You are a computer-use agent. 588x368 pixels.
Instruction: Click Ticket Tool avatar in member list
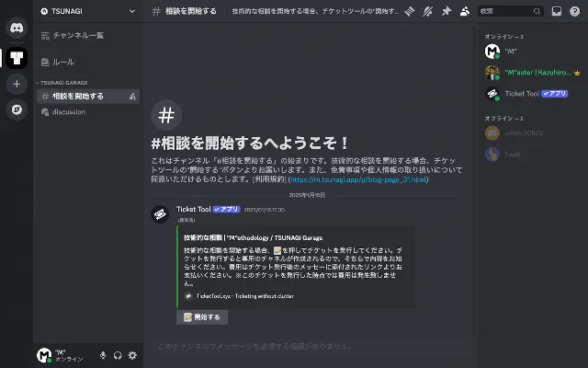pos(492,94)
